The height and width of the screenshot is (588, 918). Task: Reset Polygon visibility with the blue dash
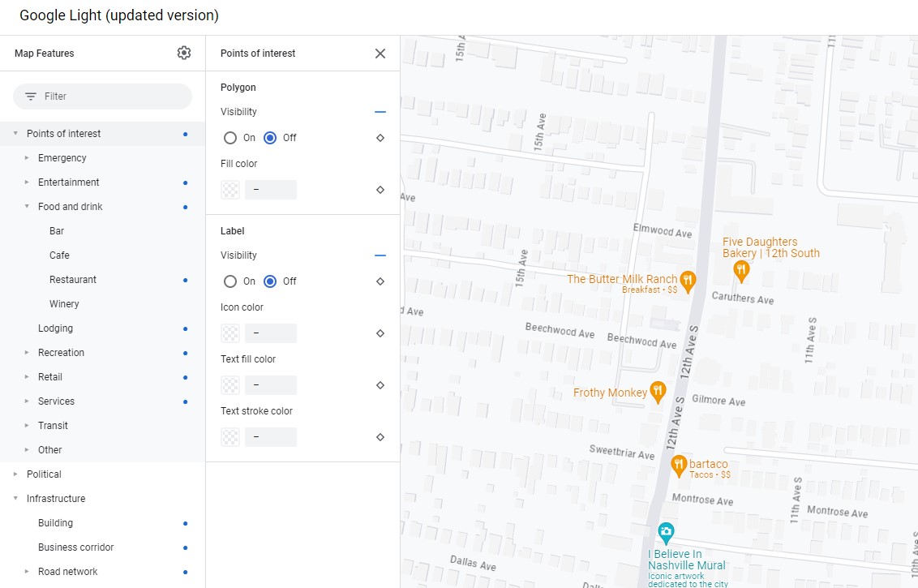pyautogui.click(x=380, y=112)
